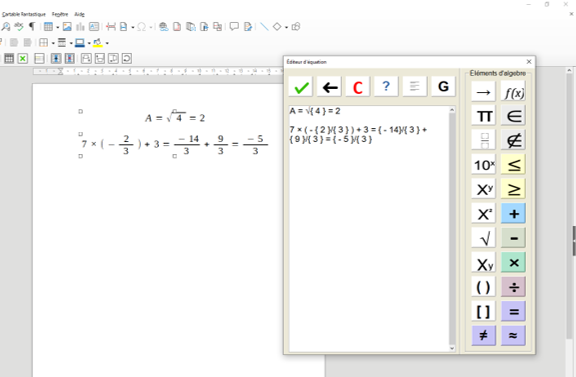Viewport: 576px width, 377px height.
Task: Insert the square root symbol
Action: 483,238
